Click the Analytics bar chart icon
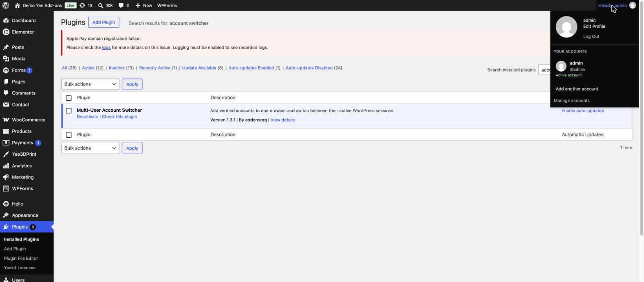This screenshot has width=644, height=282. (x=6, y=166)
